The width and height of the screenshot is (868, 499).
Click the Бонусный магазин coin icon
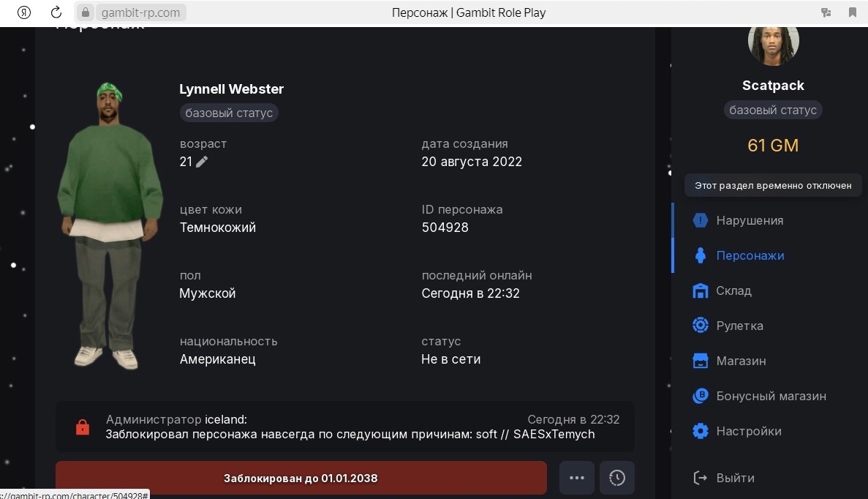(x=701, y=396)
